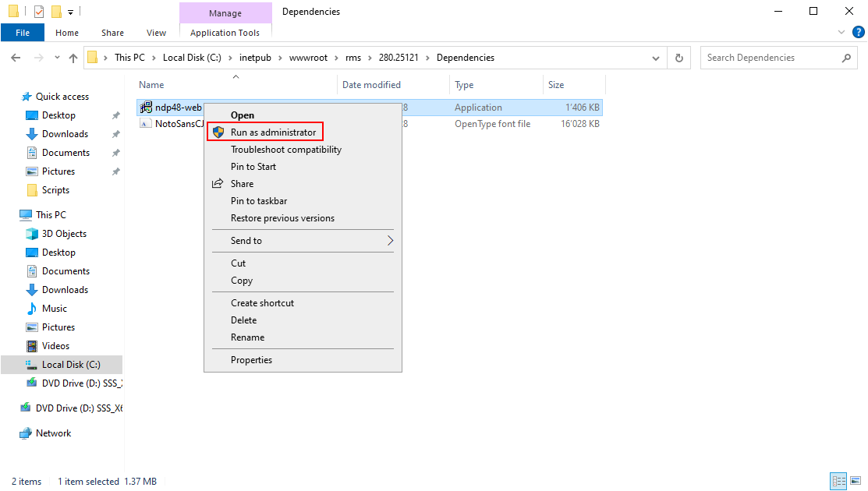Click the search magnifier icon
The height and width of the screenshot is (491, 868).
click(846, 58)
